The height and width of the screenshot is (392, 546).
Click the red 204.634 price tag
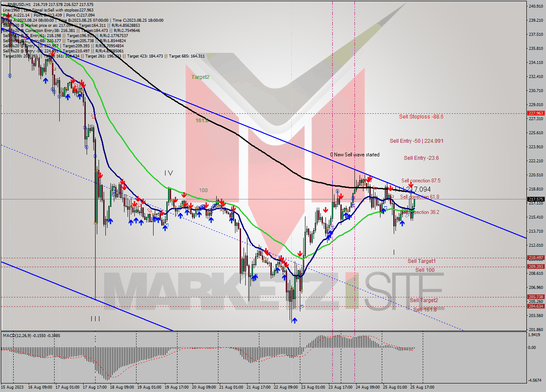coord(536,306)
